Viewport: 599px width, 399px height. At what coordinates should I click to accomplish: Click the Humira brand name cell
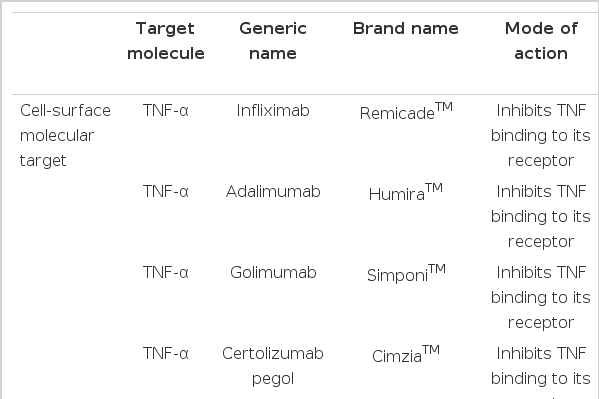click(406, 193)
